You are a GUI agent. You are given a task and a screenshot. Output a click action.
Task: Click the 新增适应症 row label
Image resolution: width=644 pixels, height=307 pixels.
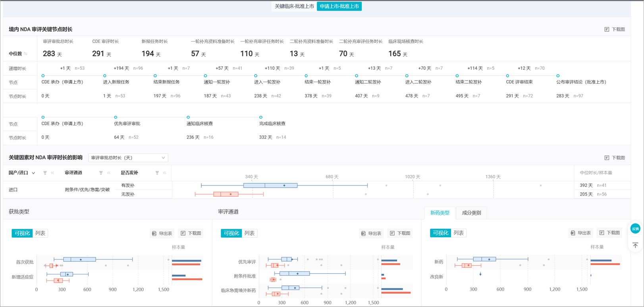click(23, 277)
